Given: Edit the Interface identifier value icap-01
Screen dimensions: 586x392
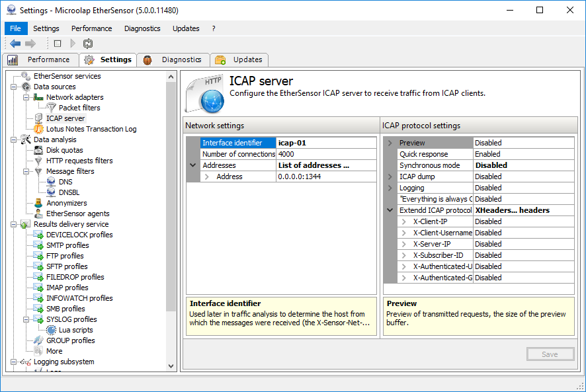Looking at the screenshot, I should [326, 143].
